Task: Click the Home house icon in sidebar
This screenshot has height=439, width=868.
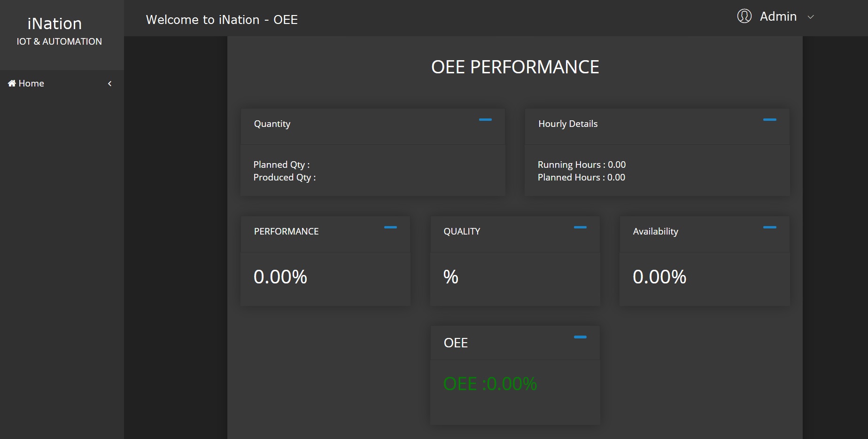Action: pyautogui.click(x=12, y=83)
